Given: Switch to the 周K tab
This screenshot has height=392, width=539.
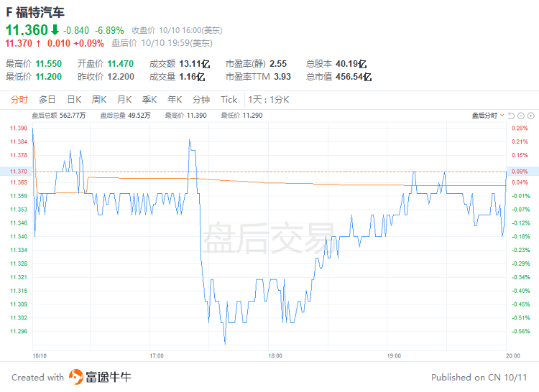Looking at the screenshot, I should tap(99, 100).
